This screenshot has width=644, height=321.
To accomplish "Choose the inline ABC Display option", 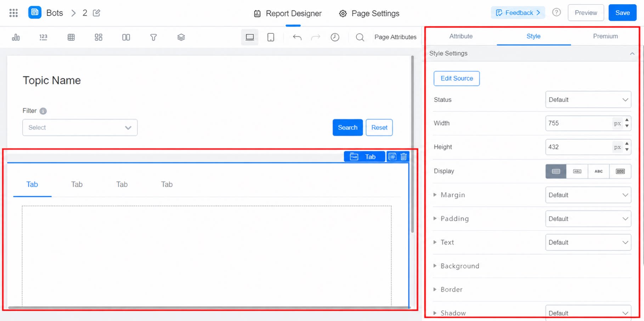I will point(599,171).
